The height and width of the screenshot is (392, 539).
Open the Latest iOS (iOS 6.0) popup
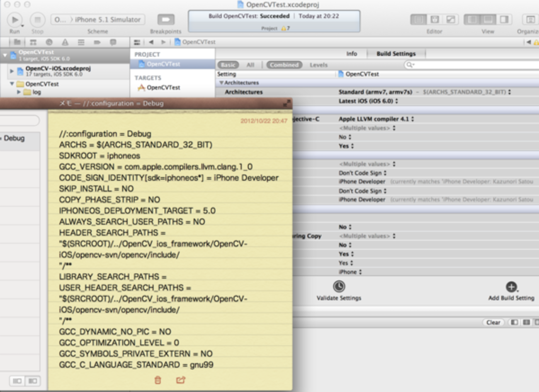point(368,101)
